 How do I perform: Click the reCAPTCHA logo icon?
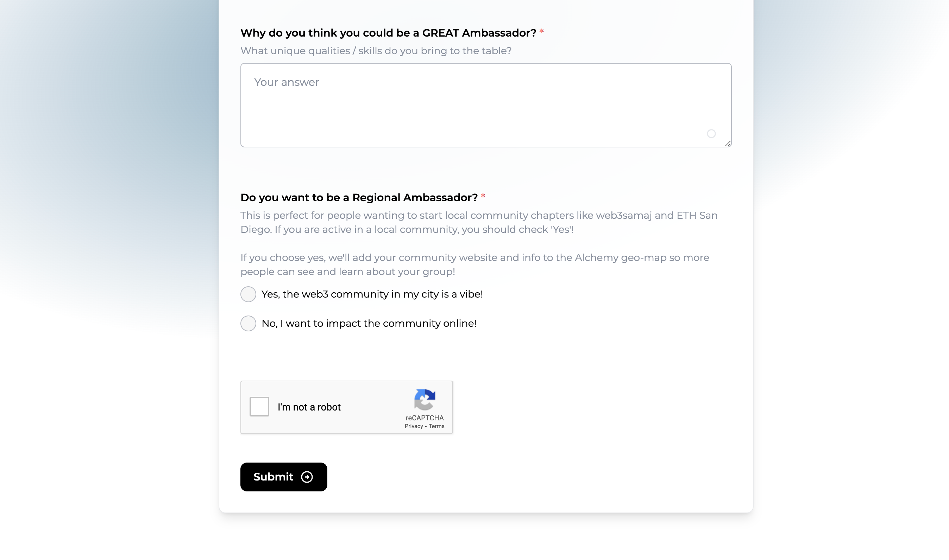425,399
